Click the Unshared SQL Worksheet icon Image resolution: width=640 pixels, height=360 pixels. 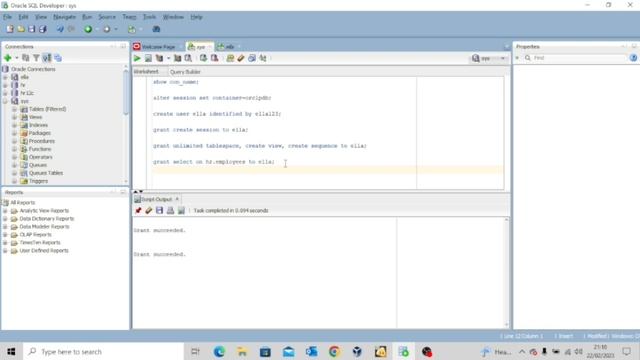click(230, 58)
